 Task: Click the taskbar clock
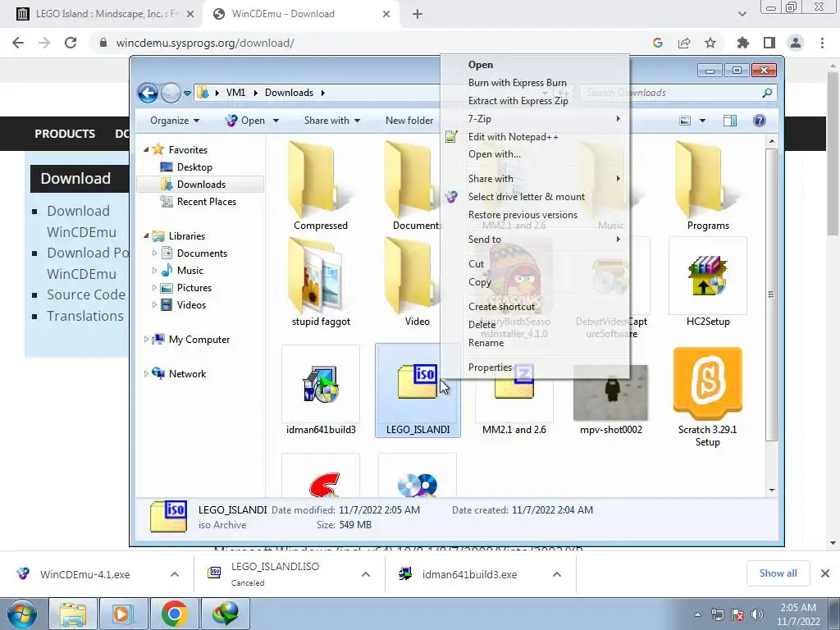798,614
